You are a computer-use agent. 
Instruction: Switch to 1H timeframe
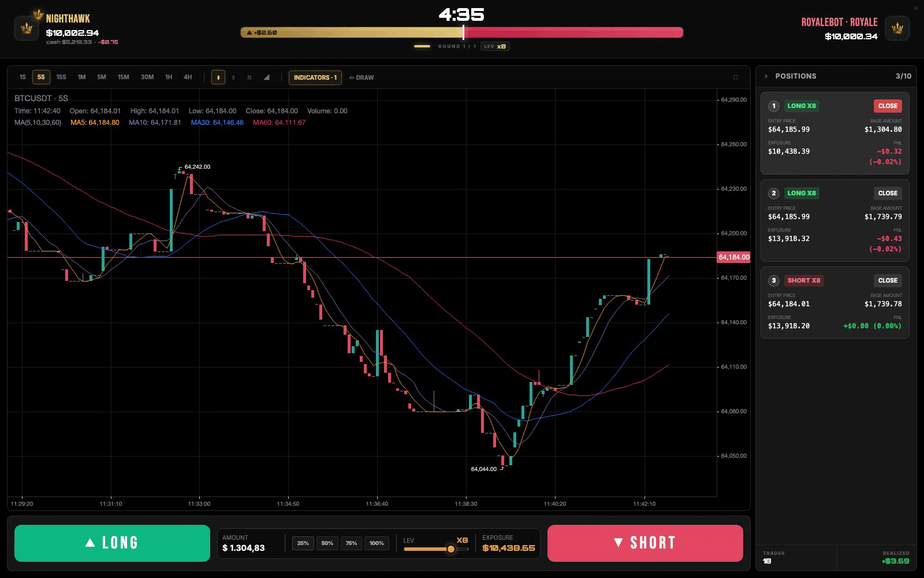click(169, 77)
